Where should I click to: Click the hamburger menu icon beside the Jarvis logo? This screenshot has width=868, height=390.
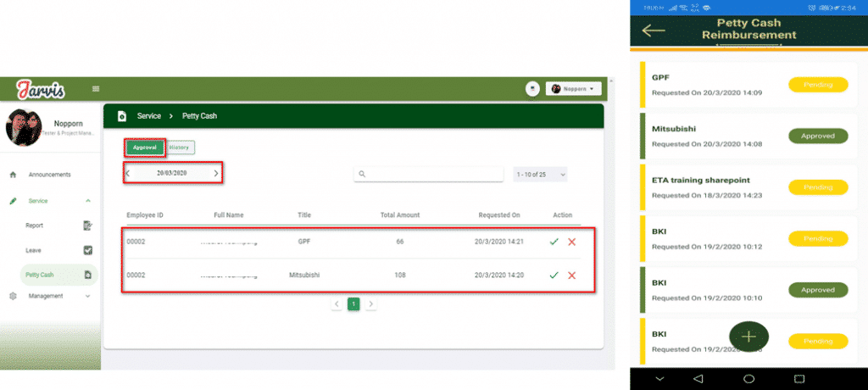click(x=96, y=88)
